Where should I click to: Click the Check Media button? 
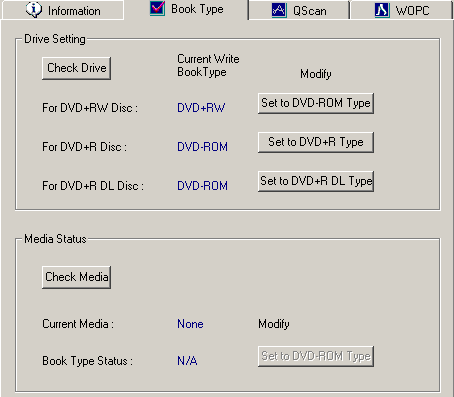[76, 277]
